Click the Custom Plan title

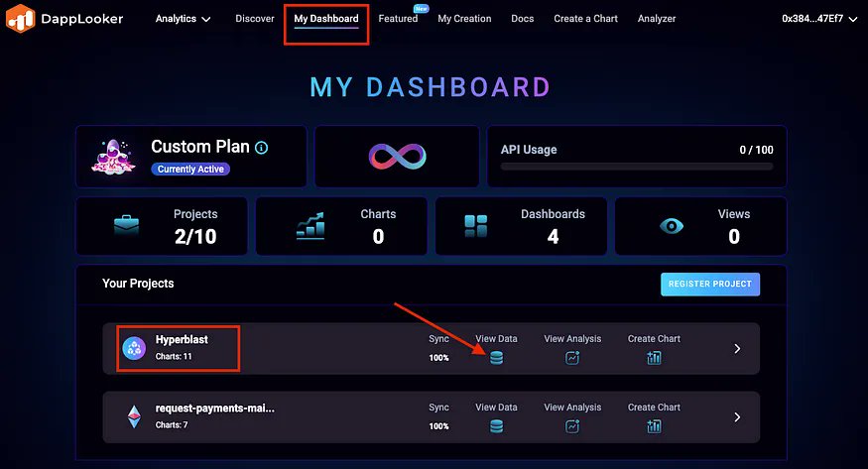(200, 147)
